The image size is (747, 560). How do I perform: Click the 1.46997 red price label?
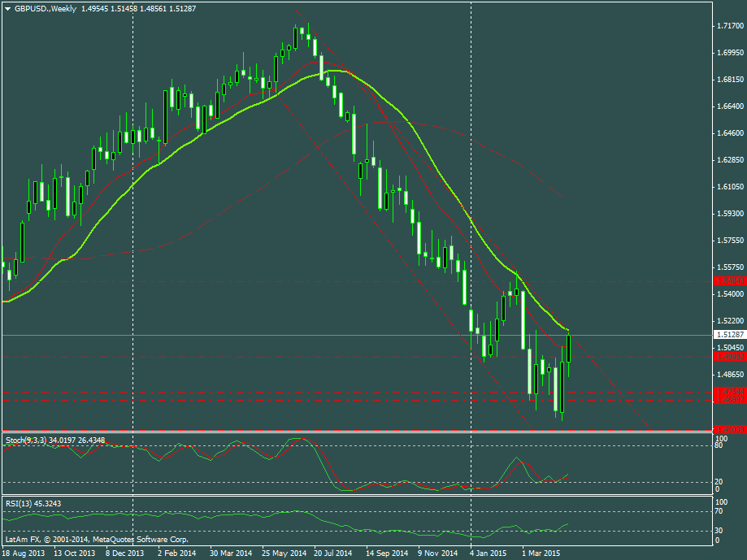click(x=729, y=400)
